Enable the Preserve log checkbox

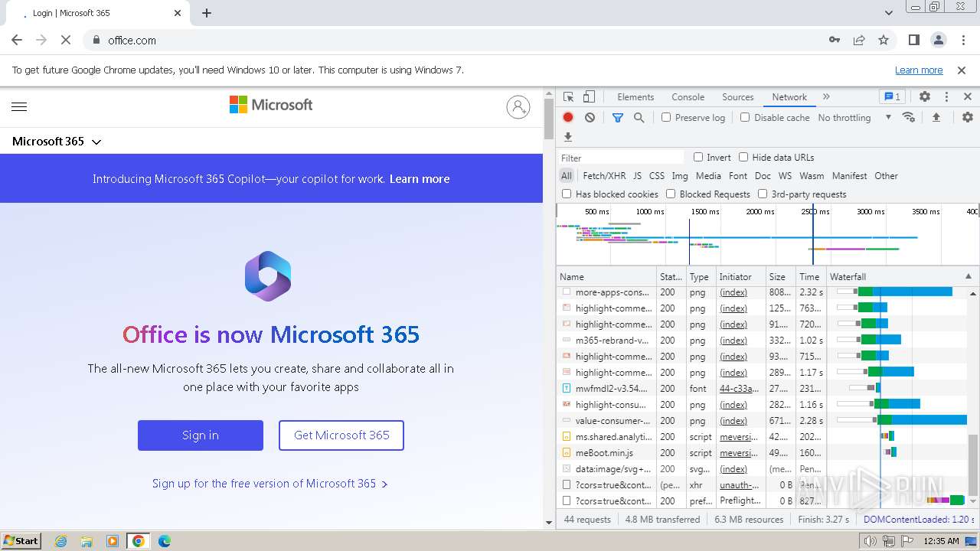(666, 117)
